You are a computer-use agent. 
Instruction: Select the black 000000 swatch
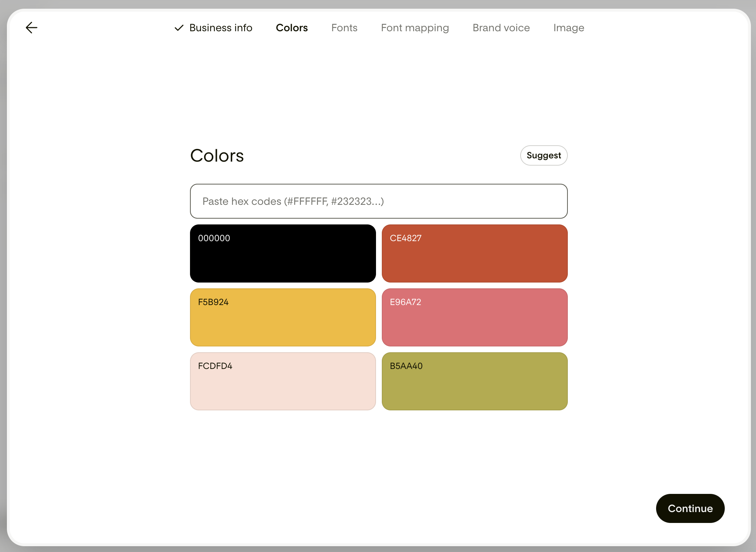(x=283, y=253)
